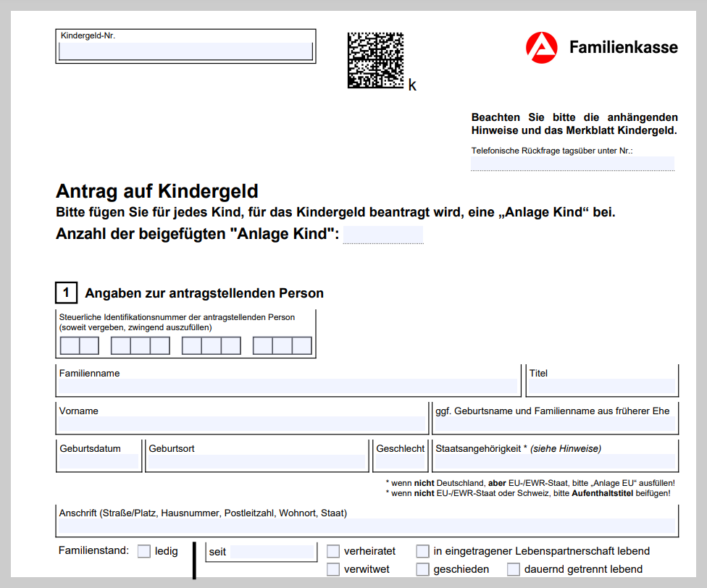Click the Anzahl der beigefügten Anlage Kind field
Viewport: 707px width, 588px height.
click(x=382, y=235)
